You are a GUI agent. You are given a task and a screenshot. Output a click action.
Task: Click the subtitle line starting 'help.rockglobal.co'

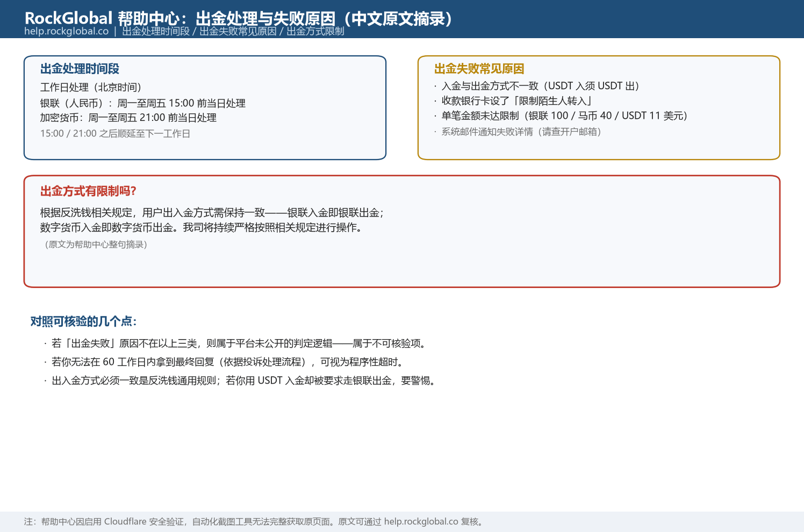184,31
